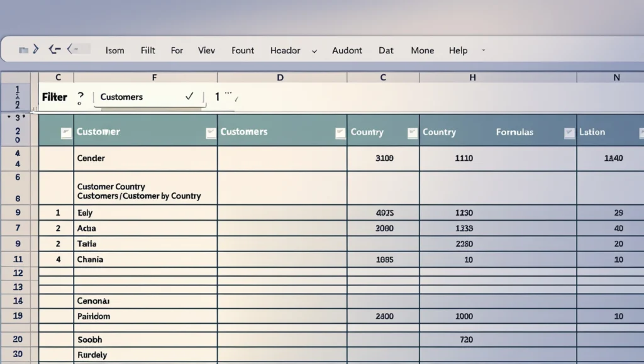Click the left arrow with dash icon
Screen dimensions: 644x364
tap(55, 49)
